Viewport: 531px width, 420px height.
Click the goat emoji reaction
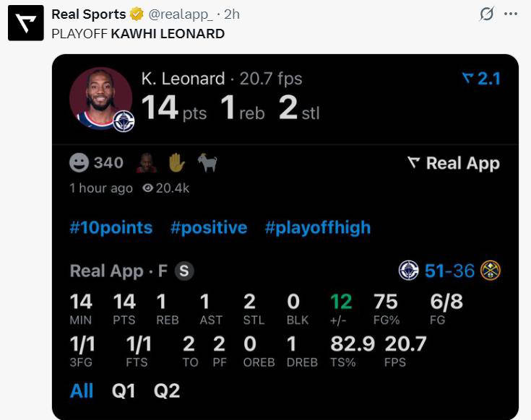(x=207, y=163)
